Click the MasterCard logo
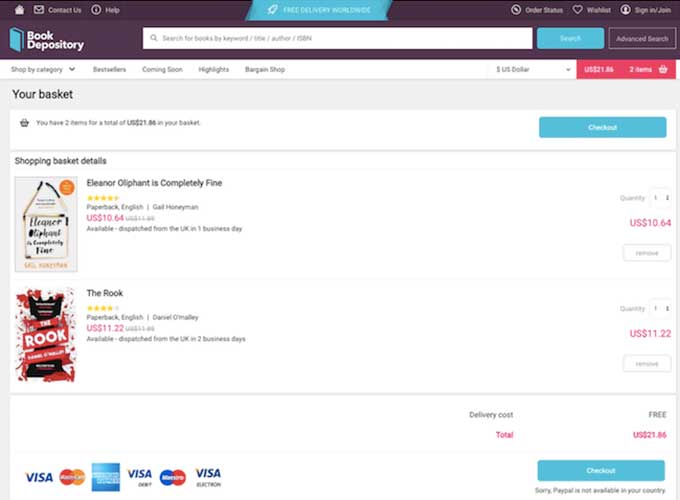 (72, 477)
